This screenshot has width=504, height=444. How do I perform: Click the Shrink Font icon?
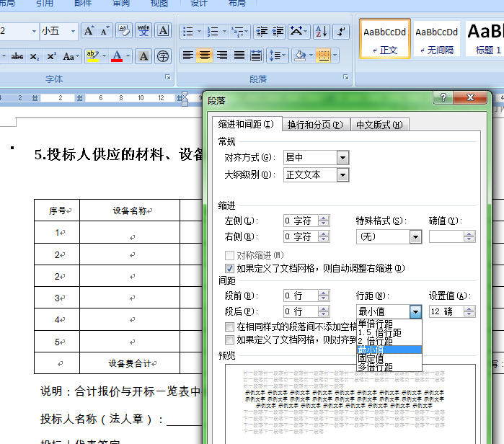[x=104, y=31]
